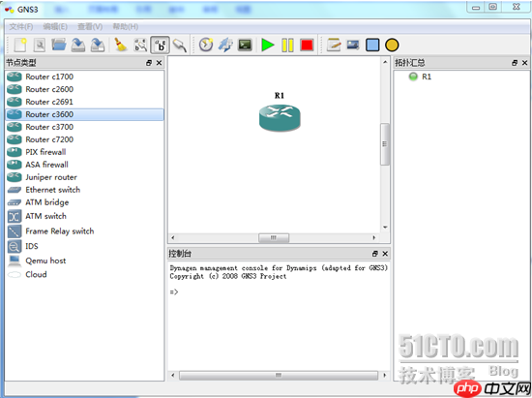
Task: Suspend all devices with yellow pause button
Action: click(287, 46)
